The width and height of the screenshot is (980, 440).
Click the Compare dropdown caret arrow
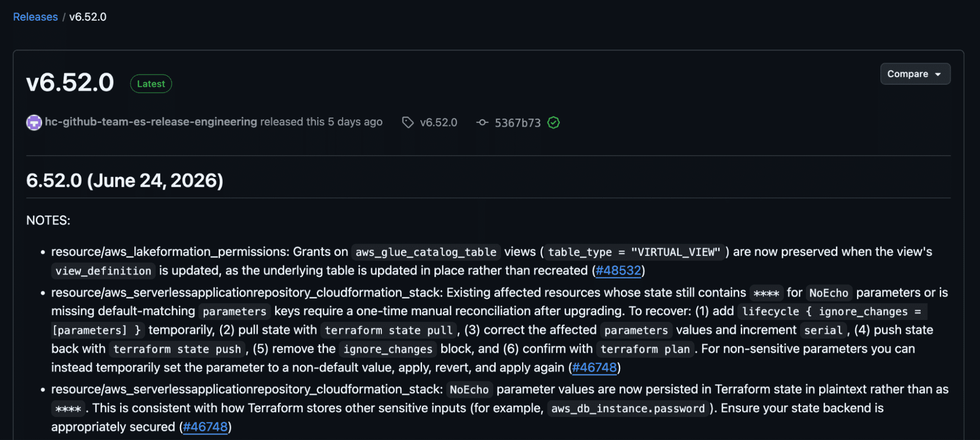(x=938, y=74)
